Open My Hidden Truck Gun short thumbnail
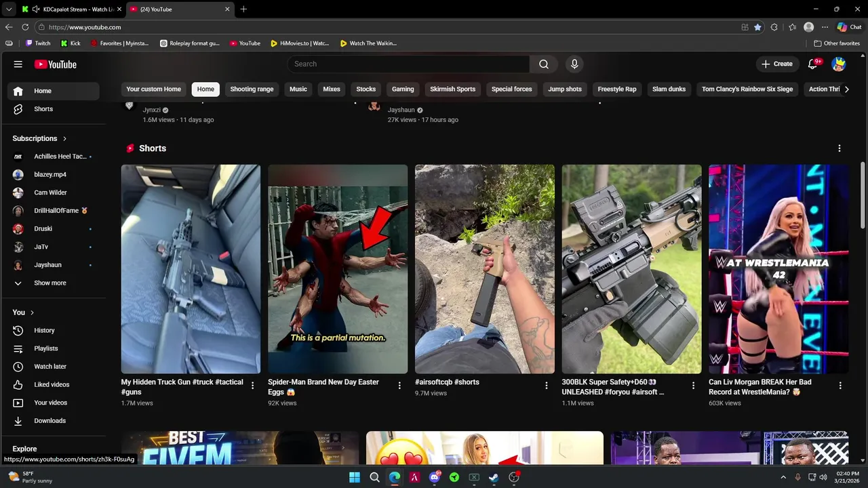The height and width of the screenshot is (488, 868). [x=191, y=269]
